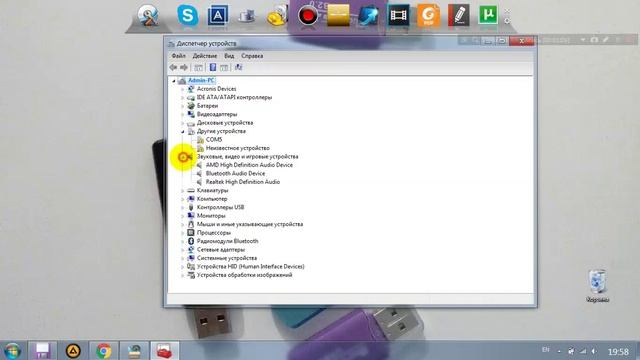This screenshot has width=640, height=360.
Task: Click the blue Help toolbar icon
Action: (213, 67)
